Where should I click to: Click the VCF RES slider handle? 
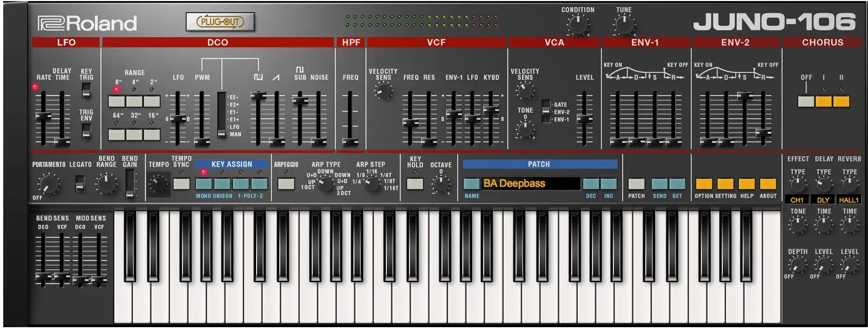click(429, 142)
